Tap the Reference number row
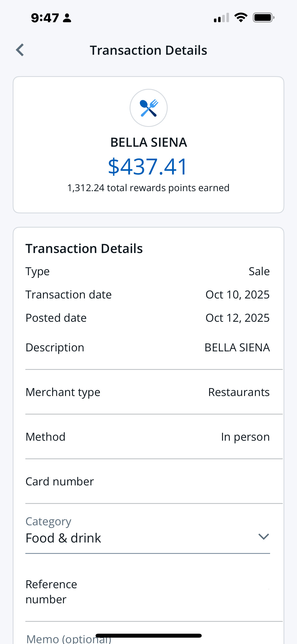Viewport: 297px width, 644px height. 148,592
